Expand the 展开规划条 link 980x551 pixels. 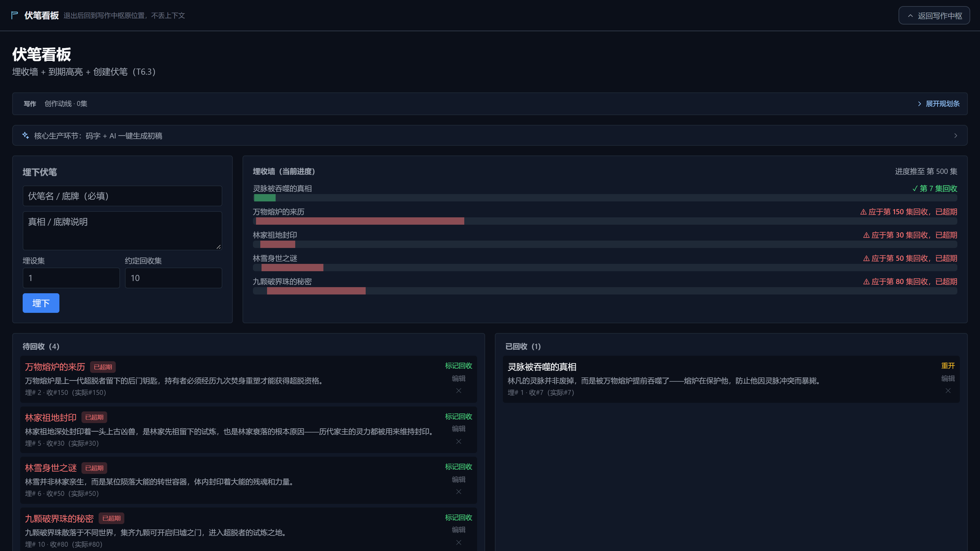click(939, 103)
